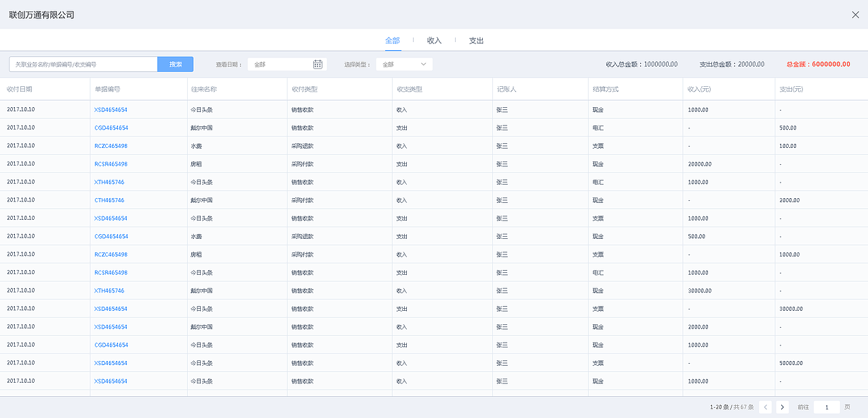Open RCSR465498 link with 20000.00 income
The width and height of the screenshot is (868, 418).
[111, 164]
